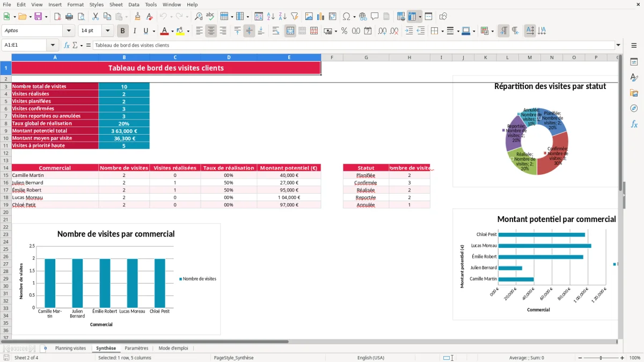Open the Format menu
The width and height of the screenshot is (644, 362).
click(75, 4)
